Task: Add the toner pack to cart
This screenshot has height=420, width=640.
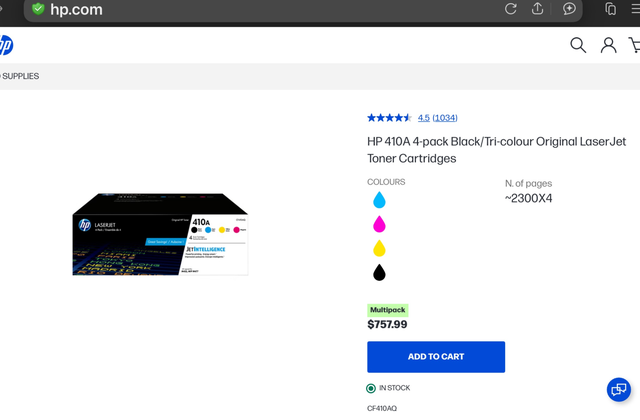Action: pyautogui.click(x=436, y=357)
